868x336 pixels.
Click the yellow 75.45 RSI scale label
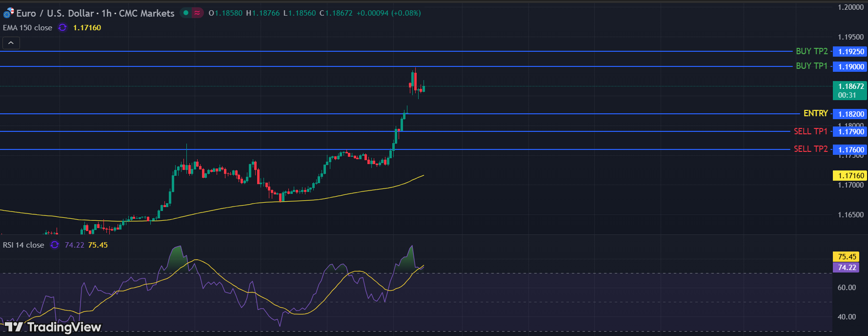click(x=847, y=257)
